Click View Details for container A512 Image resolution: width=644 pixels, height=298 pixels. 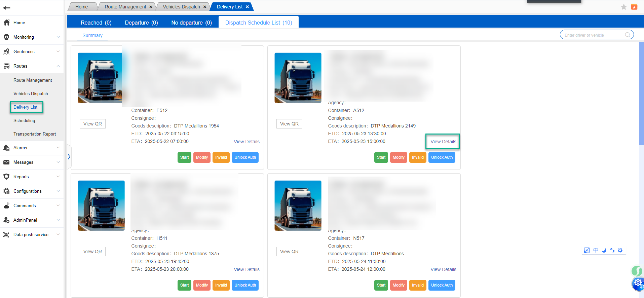tap(443, 142)
